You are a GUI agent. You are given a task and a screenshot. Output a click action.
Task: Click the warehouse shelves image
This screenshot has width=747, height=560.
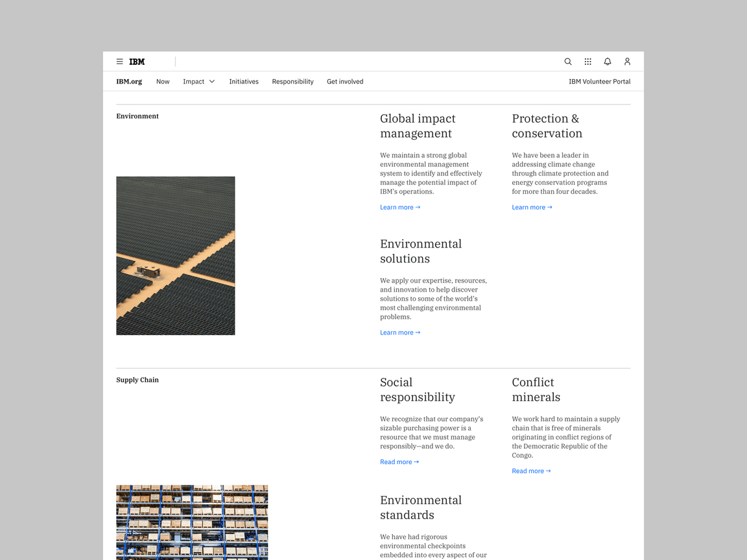(192, 522)
